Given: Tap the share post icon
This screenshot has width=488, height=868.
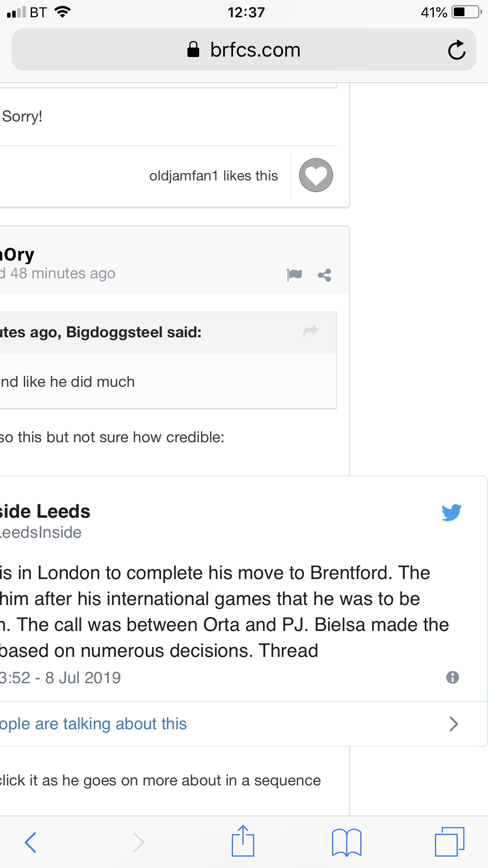Looking at the screenshot, I should [x=325, y=275].
